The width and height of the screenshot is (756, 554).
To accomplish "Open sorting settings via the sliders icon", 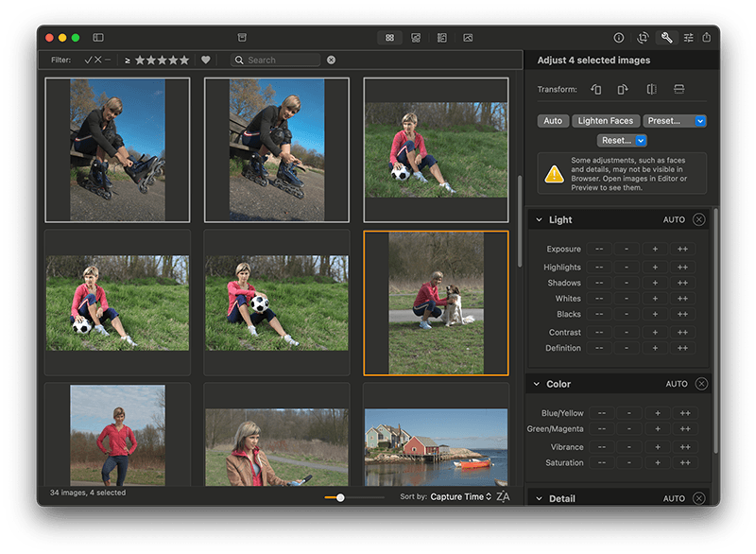I will 689,38.
